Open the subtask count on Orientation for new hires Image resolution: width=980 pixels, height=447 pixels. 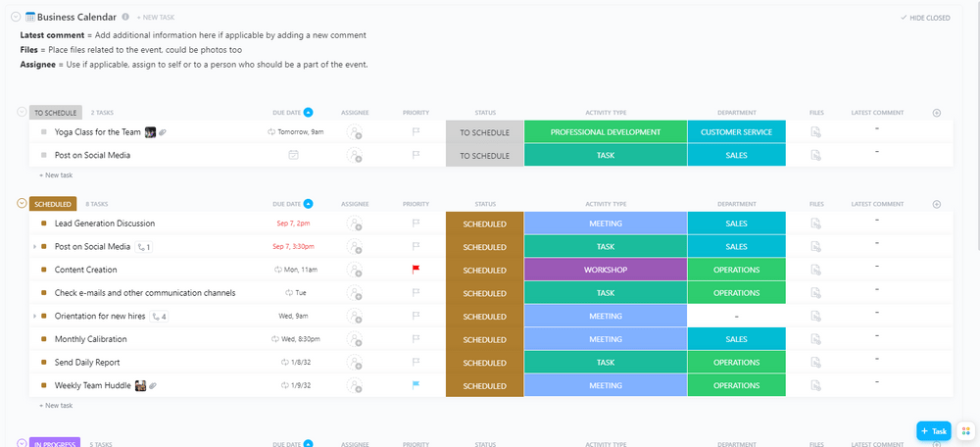click(160, 317)
